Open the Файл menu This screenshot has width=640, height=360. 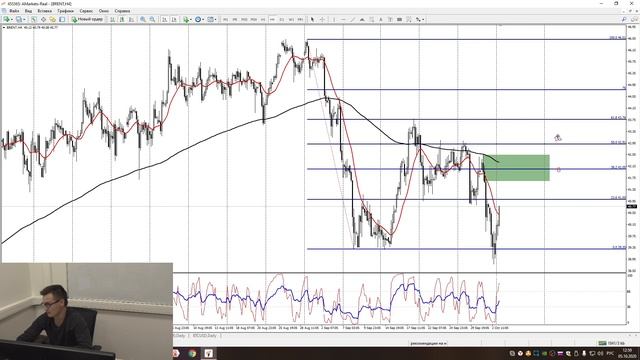coord(14,11)
